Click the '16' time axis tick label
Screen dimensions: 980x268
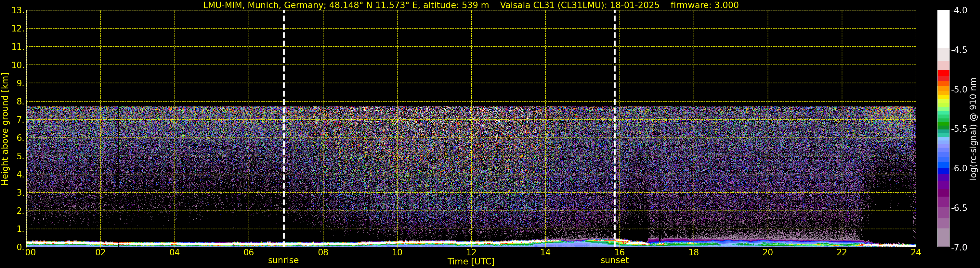(619, 252)
